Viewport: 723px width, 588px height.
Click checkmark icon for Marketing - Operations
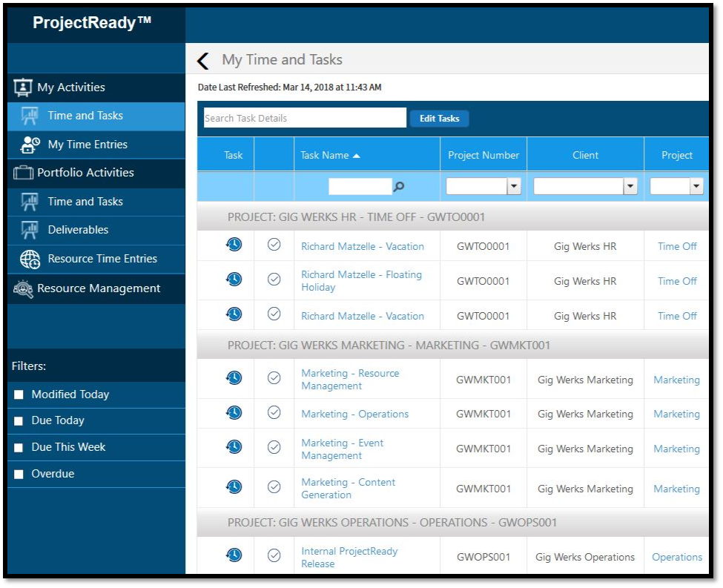274,412
